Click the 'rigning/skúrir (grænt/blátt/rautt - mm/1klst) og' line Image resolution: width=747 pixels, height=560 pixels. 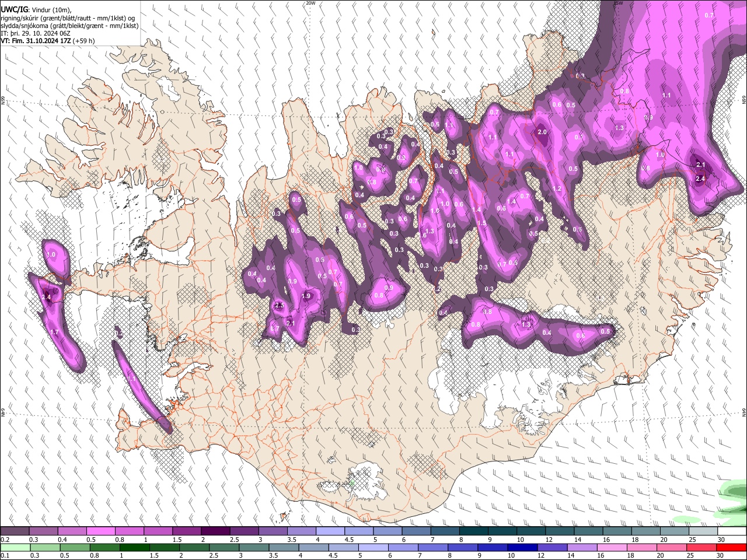pos(68,18)
